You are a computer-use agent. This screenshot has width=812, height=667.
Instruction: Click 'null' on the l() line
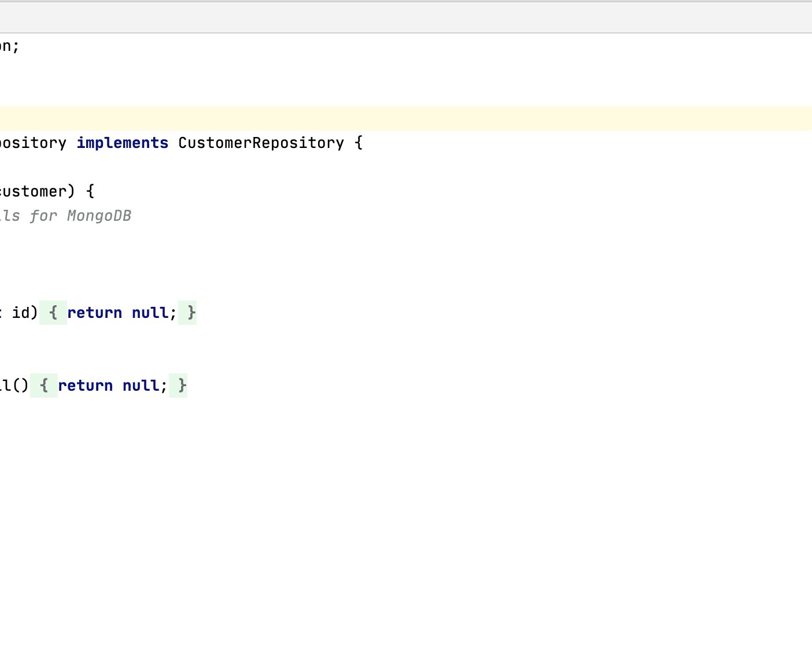click(x=141, y=386)
